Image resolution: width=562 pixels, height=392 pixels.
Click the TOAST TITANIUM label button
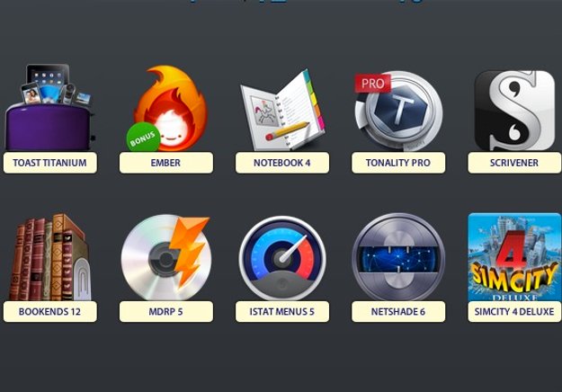tap(50, 163)
